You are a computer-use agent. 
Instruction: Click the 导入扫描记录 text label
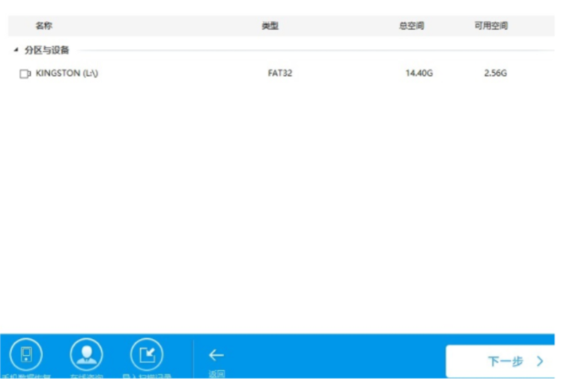pos(147,376)
